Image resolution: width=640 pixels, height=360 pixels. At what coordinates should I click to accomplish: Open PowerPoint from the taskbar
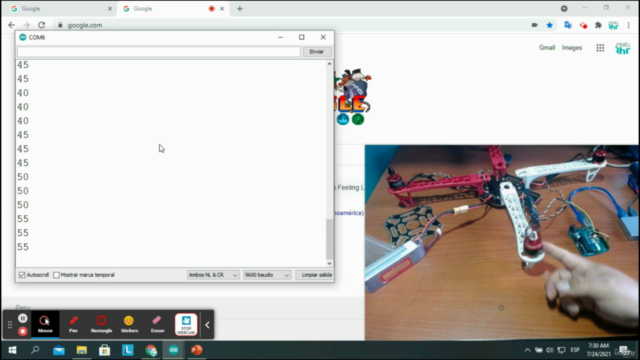pyautogui.click(x=197, y=350)
